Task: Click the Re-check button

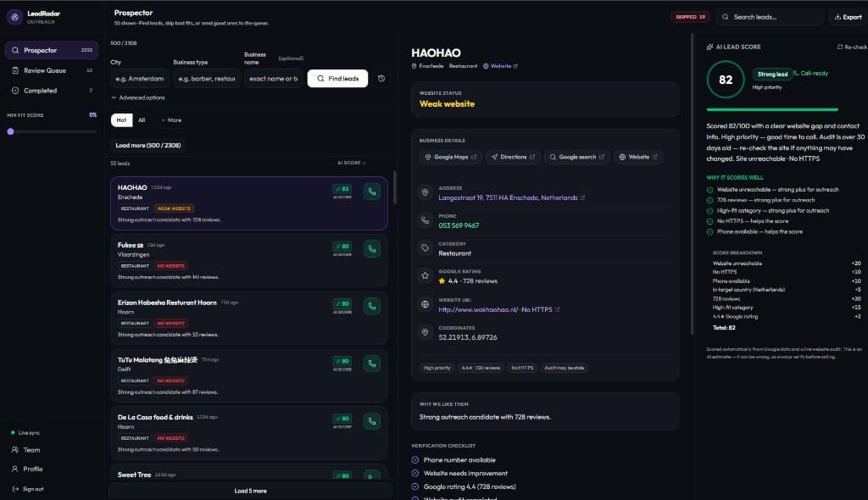Action: (852, 47)
